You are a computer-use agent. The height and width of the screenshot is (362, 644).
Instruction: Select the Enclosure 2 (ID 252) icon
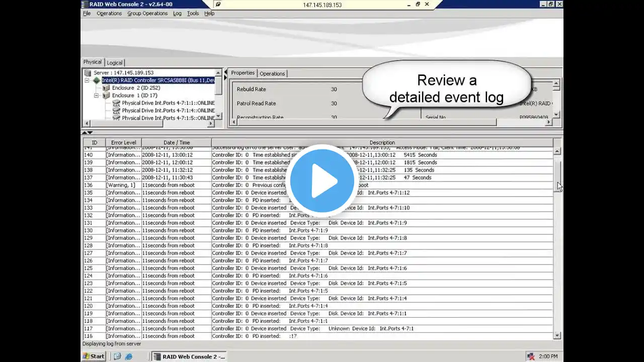coord(106,88)
